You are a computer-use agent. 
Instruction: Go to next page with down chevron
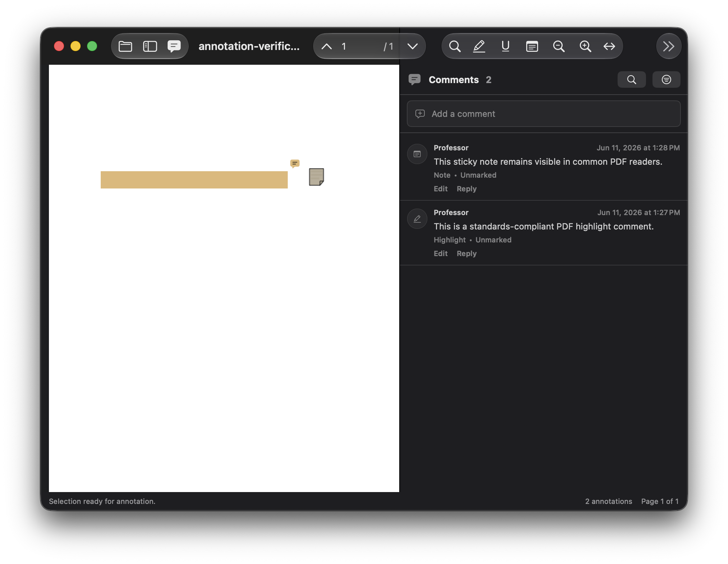413,46
